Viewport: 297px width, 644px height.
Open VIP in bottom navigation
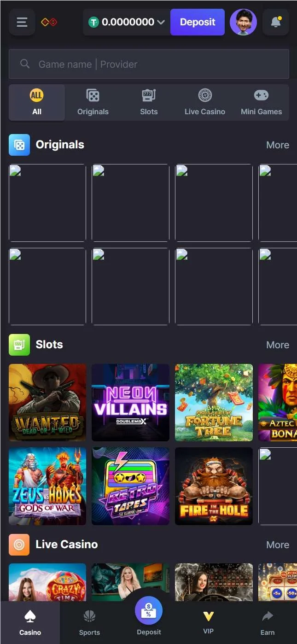(x=208, y=622)
